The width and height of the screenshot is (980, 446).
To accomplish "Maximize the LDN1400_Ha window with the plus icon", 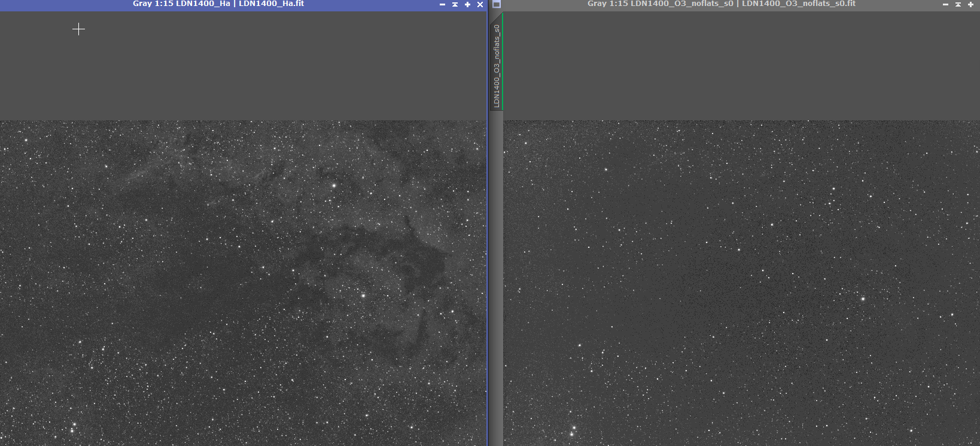I will pos(467,4).
